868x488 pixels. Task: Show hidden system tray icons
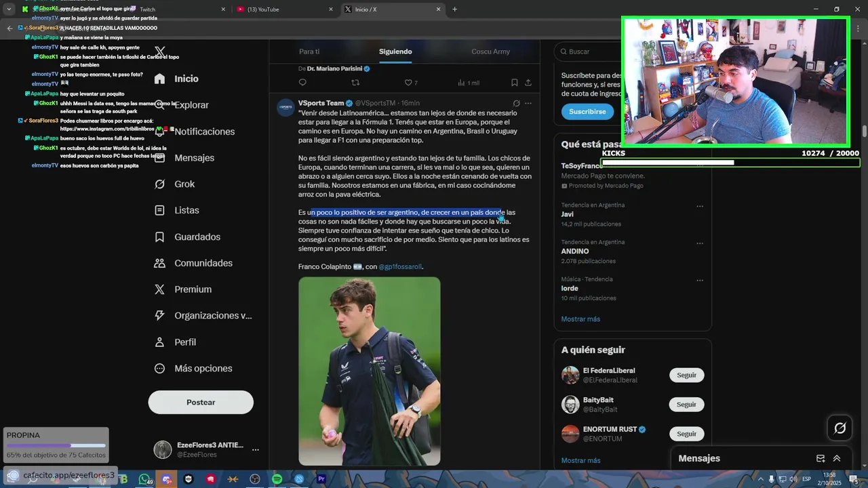760,479
